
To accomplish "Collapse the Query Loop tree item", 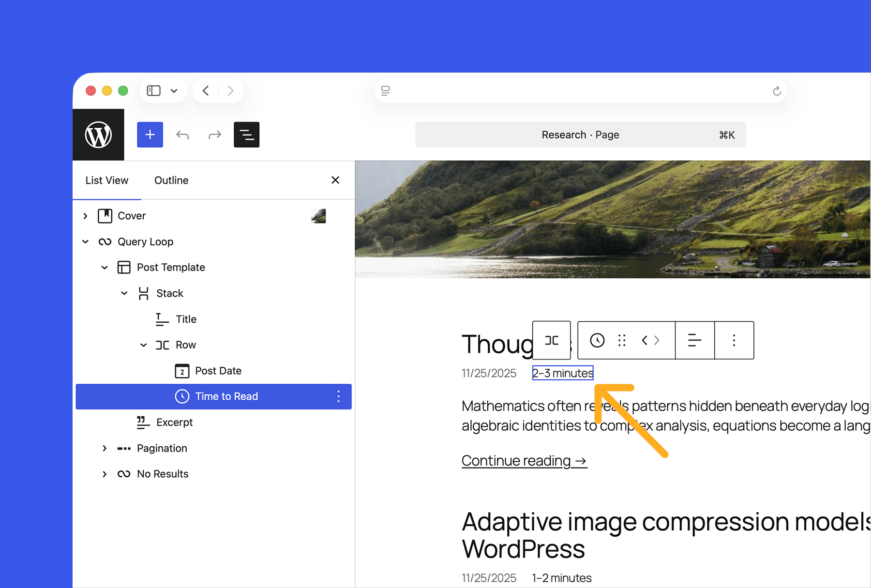I will [x=85, y=241].
